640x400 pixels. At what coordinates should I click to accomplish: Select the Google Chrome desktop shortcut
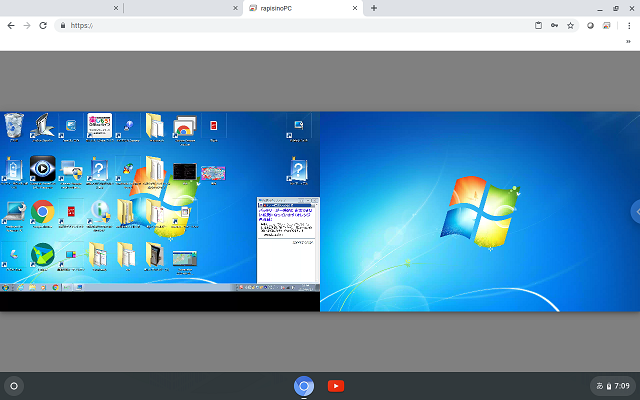pos(42,214)
